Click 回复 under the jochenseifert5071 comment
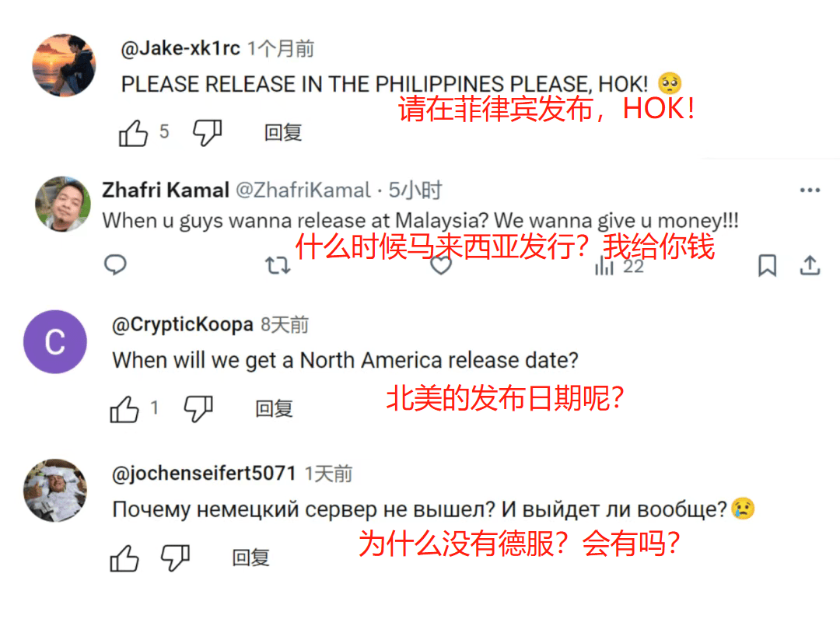Image resolution: width=840 pixels, height=619 pixels. click(250, 558)
